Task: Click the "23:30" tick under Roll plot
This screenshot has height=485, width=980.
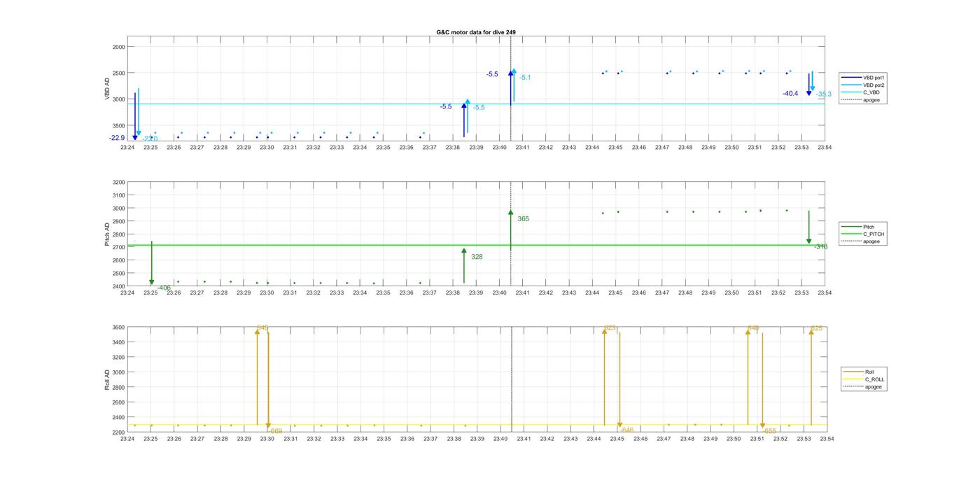Action: [267, 439]
